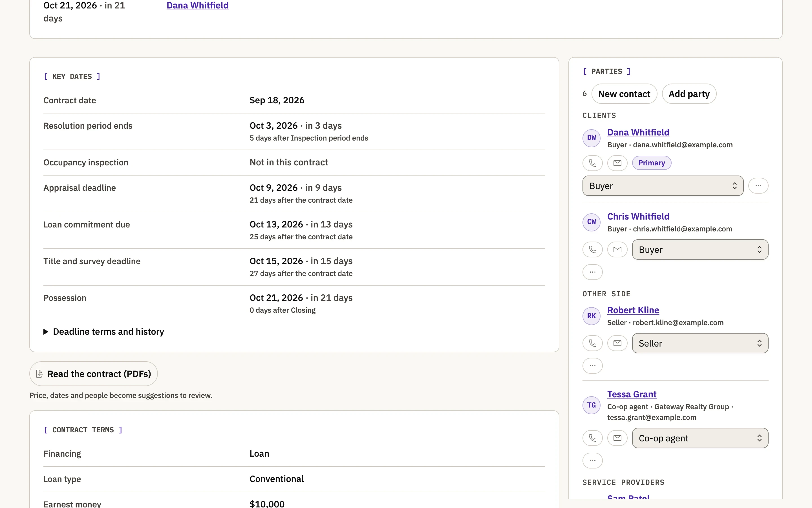
Task: Expand Deadline terms and history
Action: pos(104,332)
